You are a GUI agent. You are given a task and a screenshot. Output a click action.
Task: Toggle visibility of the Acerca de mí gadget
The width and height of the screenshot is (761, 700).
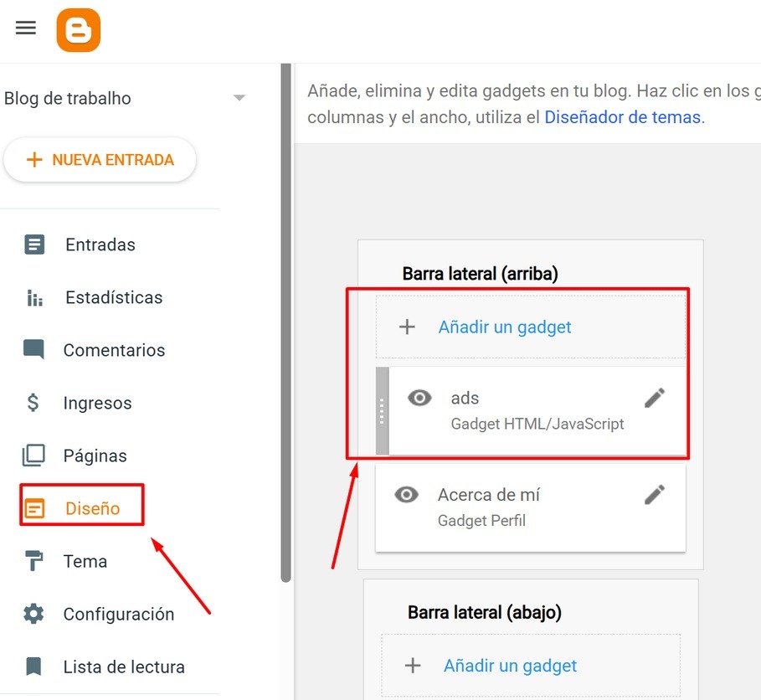click(406, 495)
